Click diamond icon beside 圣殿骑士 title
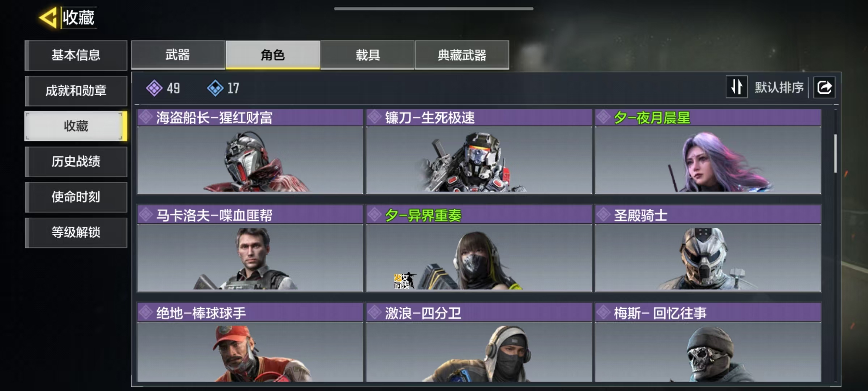Image resolution: width=868 pixels, height=391 pixels. point(603,215)
